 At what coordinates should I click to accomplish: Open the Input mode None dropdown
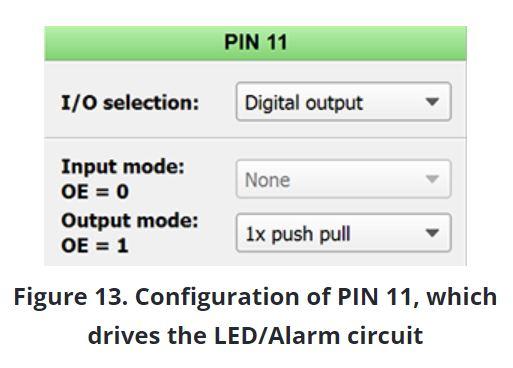344,179
